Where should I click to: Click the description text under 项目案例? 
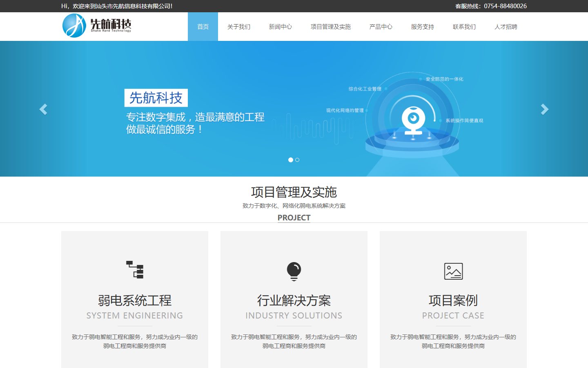(x=453, y=341)
